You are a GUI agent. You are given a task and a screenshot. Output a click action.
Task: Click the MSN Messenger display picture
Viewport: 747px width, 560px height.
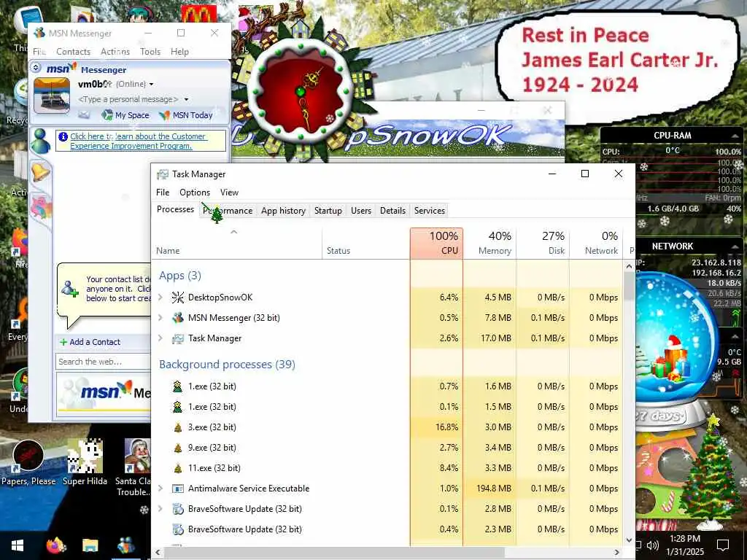click(x=52, y=96)
